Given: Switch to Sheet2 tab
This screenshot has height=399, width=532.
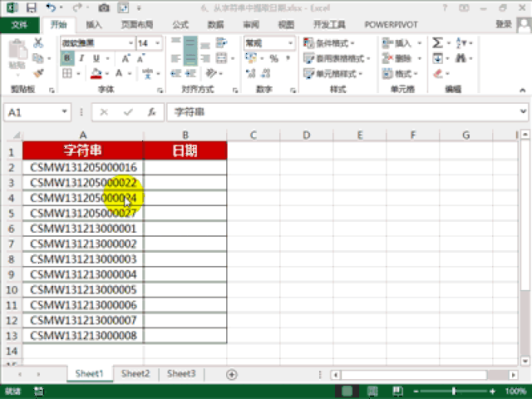Looking at the screenshot, I should 135,373.
